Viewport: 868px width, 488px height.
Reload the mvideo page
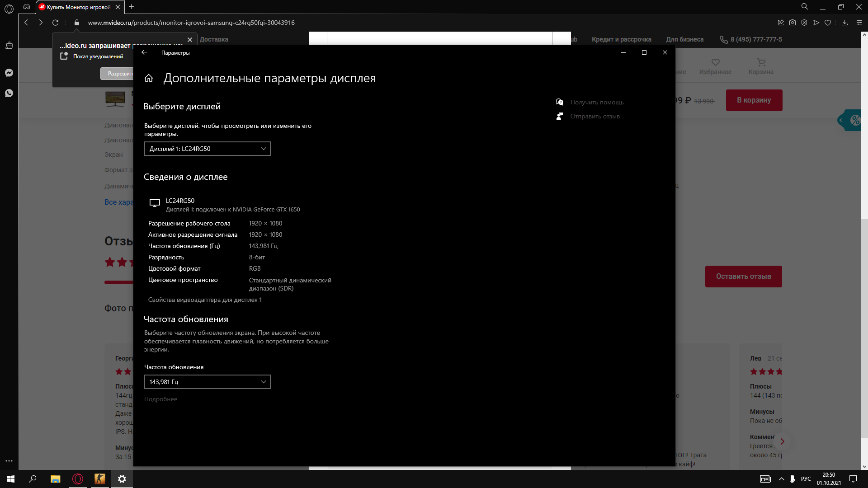pos(55,23)
